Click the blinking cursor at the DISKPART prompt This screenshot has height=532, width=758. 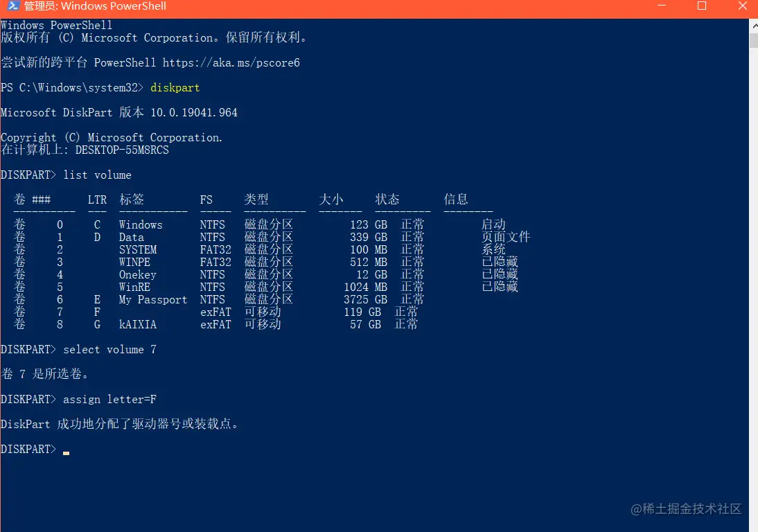[66, 452]
